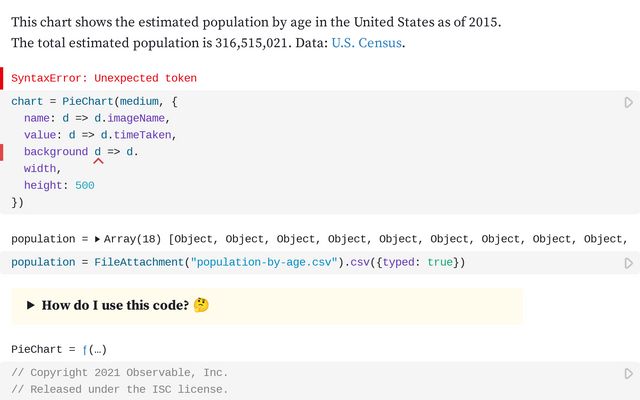Image resolution: width=640 pixels, height=400 pixels.
Task: Click red gutter bar beside SyntaxError message
Action: click(2, 78)
